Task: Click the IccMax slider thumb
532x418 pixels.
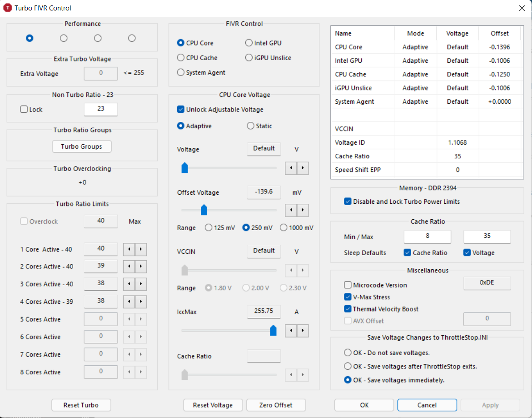Action: coord(273,330)
